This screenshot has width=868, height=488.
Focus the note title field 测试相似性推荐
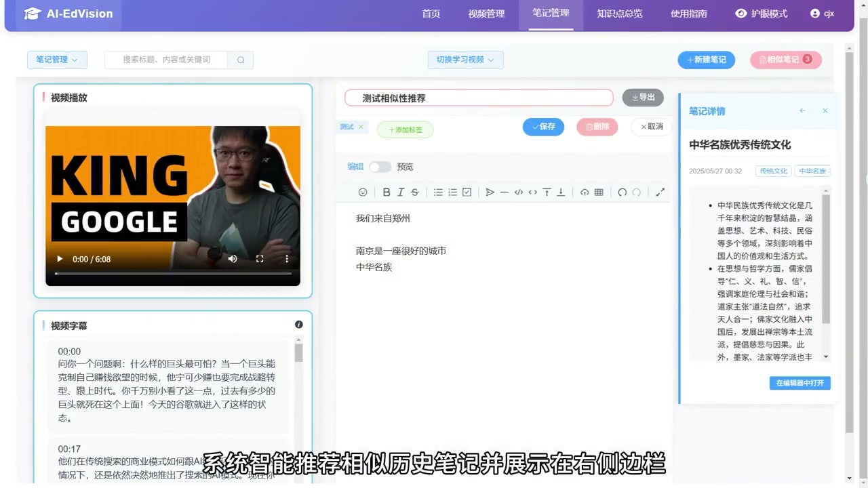point(479,98)
